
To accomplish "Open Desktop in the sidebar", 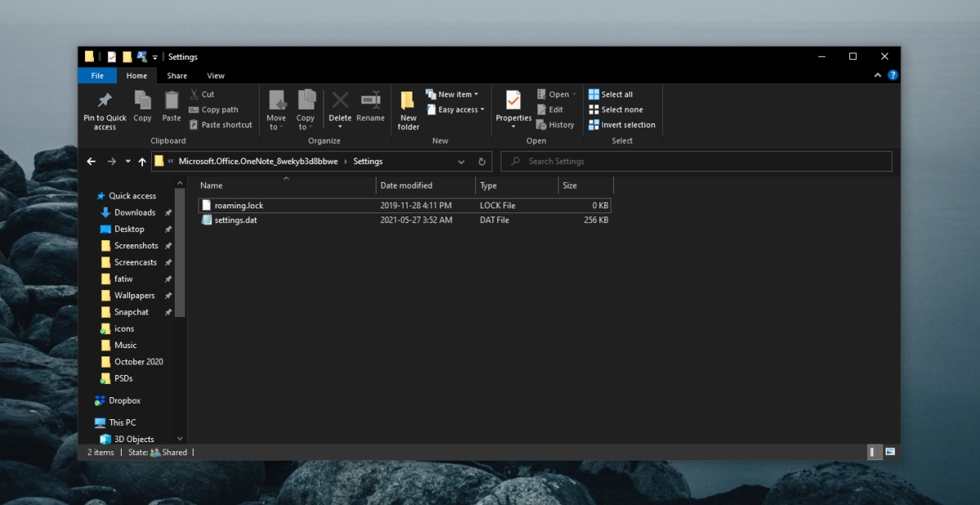I will [x=129, y=229].
